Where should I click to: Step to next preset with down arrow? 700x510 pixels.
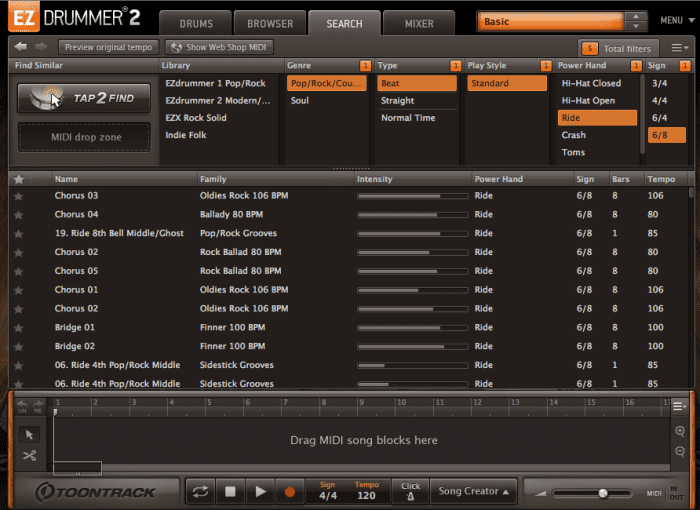[636, 26]
